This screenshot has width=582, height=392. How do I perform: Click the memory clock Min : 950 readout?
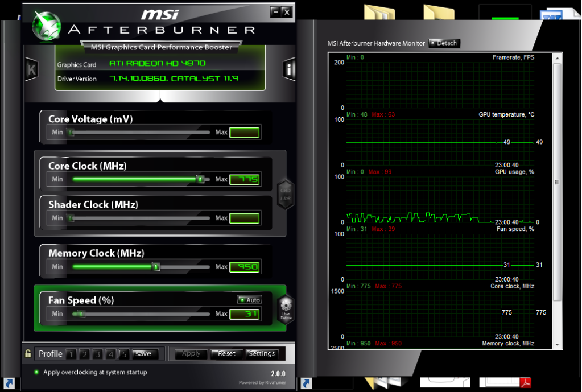[x=358, y=344]
